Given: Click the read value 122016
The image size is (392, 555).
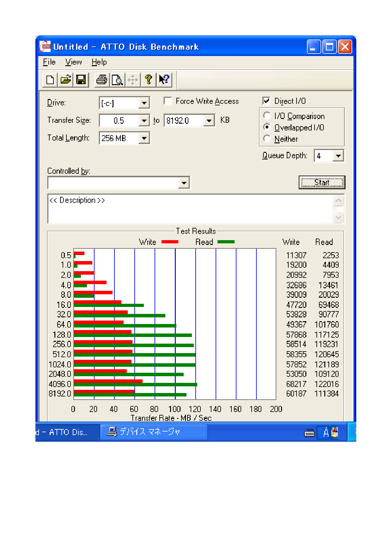Looking at the screenshot, I should [x=327, y=384].
